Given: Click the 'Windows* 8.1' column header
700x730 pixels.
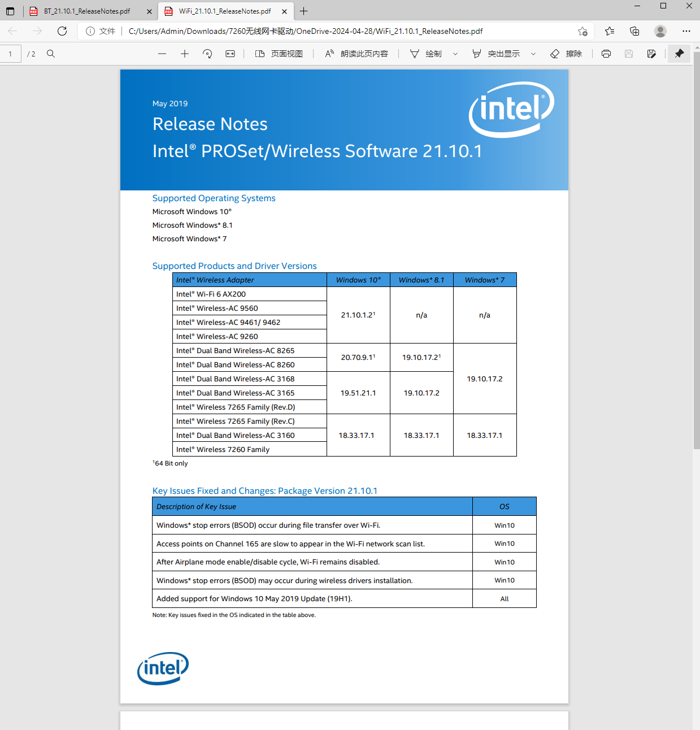Looking at the screenshot, I should (x=421, y=280).
